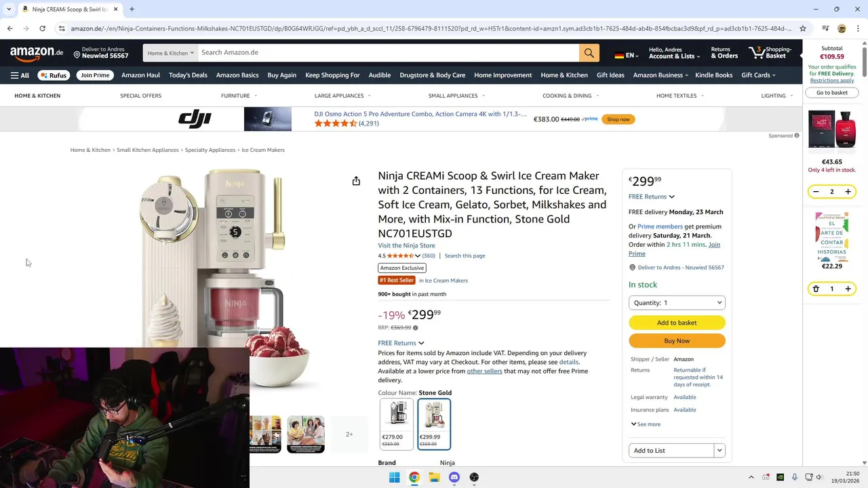The image size is (868, 488).
Task: Click the share icon beside product image
Action: click(x=356, y=181)
